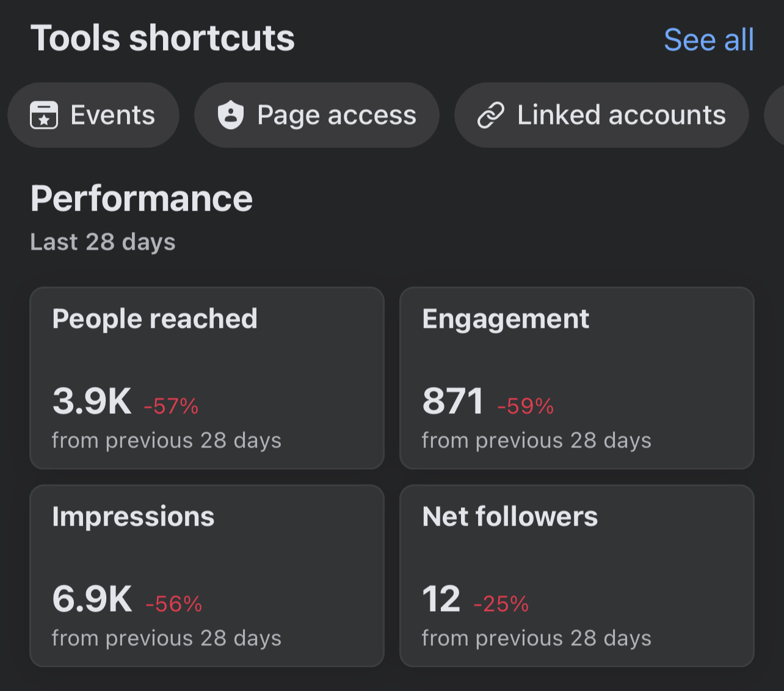
Task: Click the Last 28 days label
Action: (103, 242)
